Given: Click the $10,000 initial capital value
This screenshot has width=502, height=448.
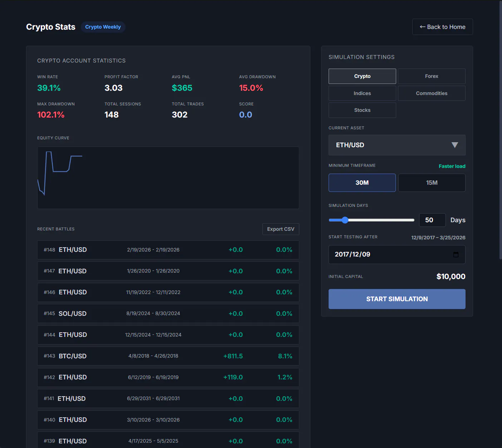Looking at the screenshot, I should (x=451, y=277).
